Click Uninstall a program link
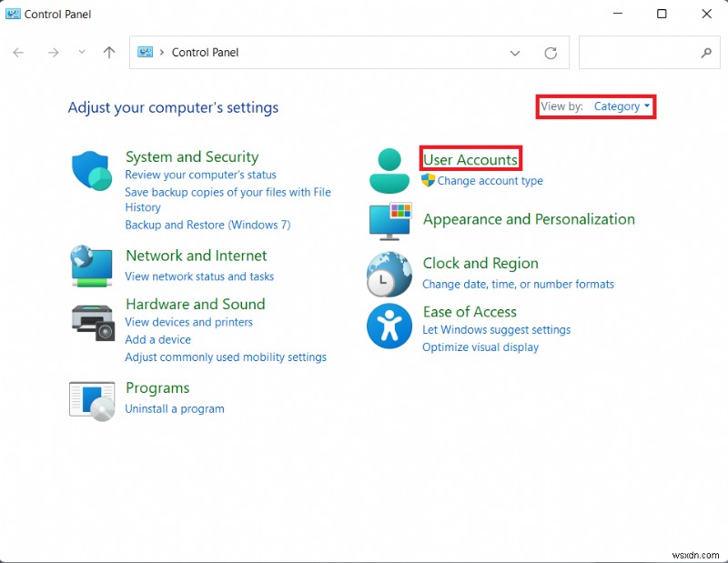This screenshot has height=563, width=728. coord(175,409)
